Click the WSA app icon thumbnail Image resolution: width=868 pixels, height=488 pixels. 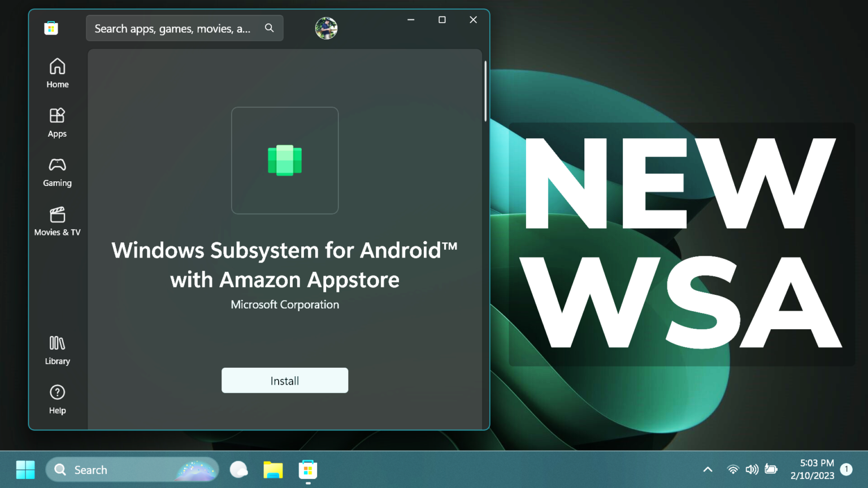pos(284,160)
